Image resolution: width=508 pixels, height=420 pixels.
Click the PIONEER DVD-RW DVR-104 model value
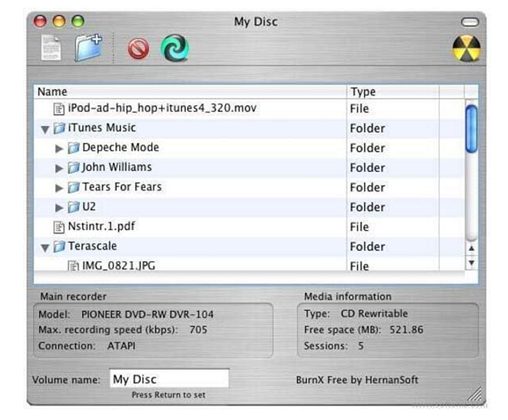tap(147, 314)
